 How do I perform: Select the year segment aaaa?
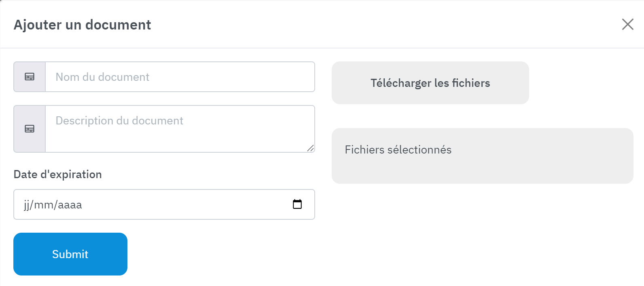click(70, 205)
